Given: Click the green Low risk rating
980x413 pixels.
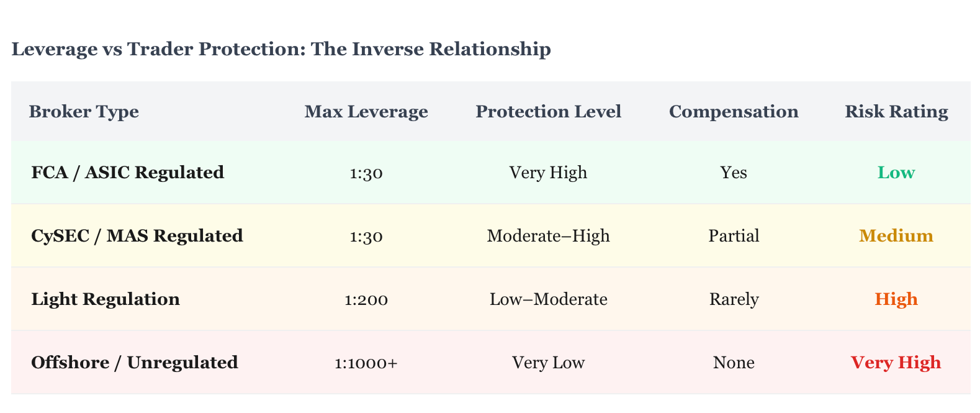Looking at the screenshot, I should tap(896, 173).
